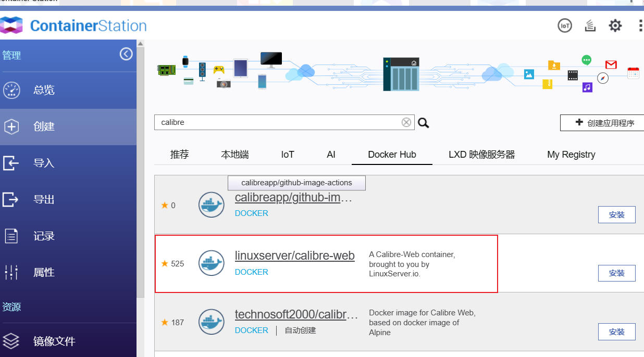
Task: Click Docker whale icon for technosoft2000 row
Action: tap(212, 322)
